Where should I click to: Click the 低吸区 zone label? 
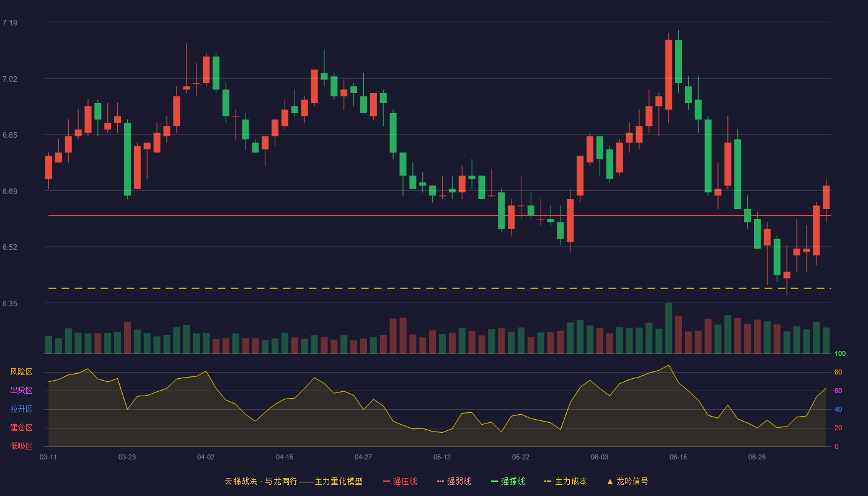[21, 446]
